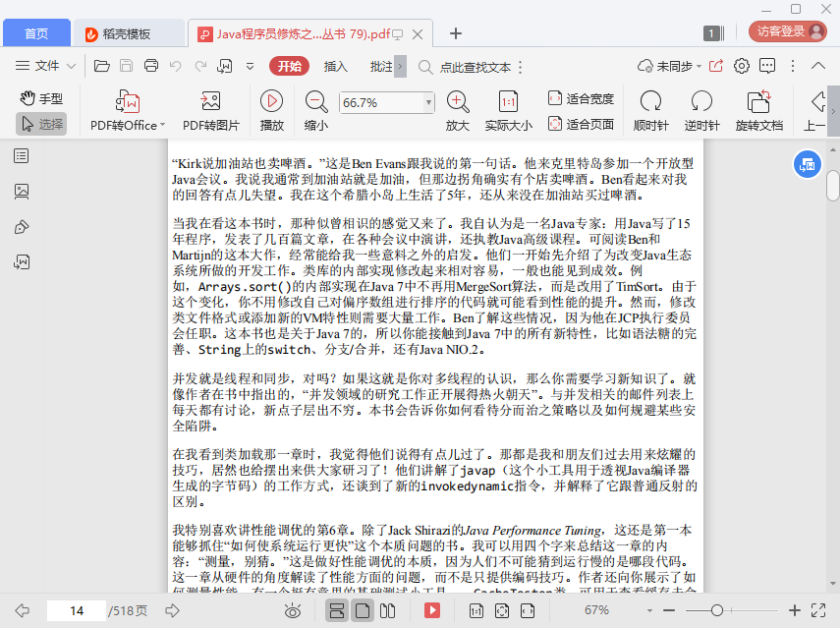The image size is (840, 628).
Task: Select the 选择 selection tool
Action: coord(41,124)
